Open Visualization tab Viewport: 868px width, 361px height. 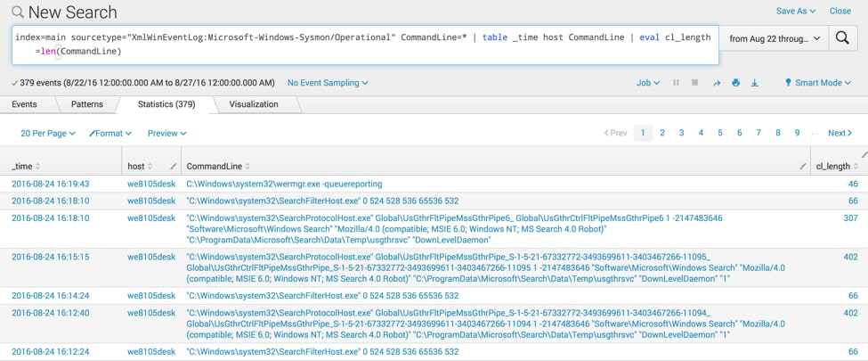(x=254, y=104)
